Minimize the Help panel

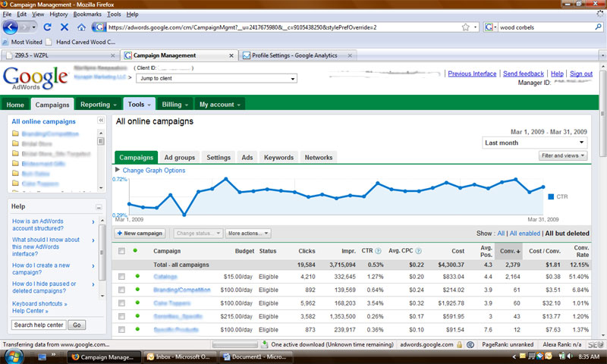[x=99, y=207]
